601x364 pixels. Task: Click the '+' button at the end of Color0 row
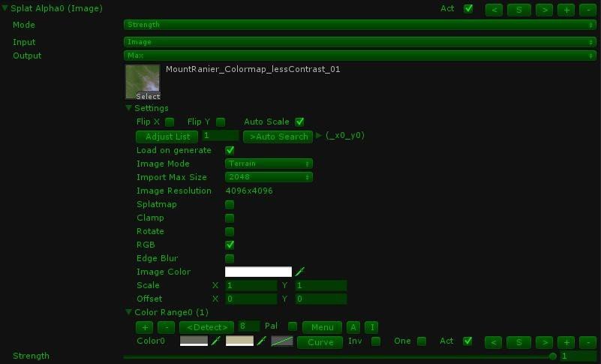pyautogui.click(x=566, y=342)
